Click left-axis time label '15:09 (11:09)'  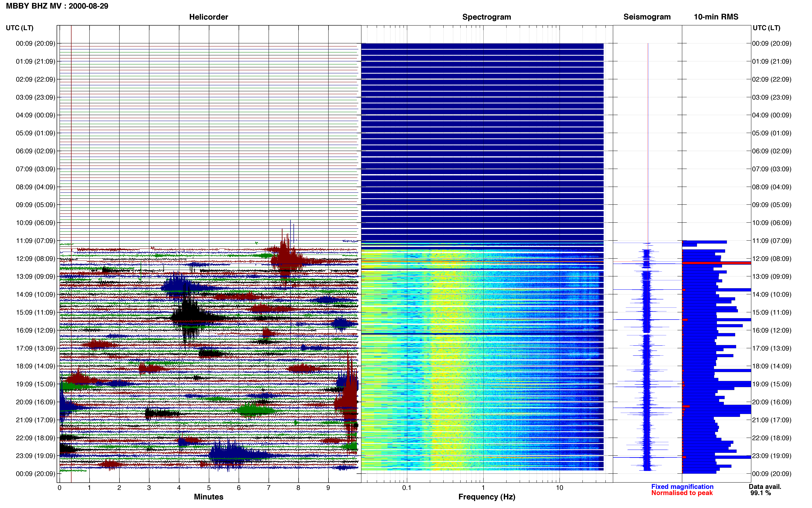(36, 313)
